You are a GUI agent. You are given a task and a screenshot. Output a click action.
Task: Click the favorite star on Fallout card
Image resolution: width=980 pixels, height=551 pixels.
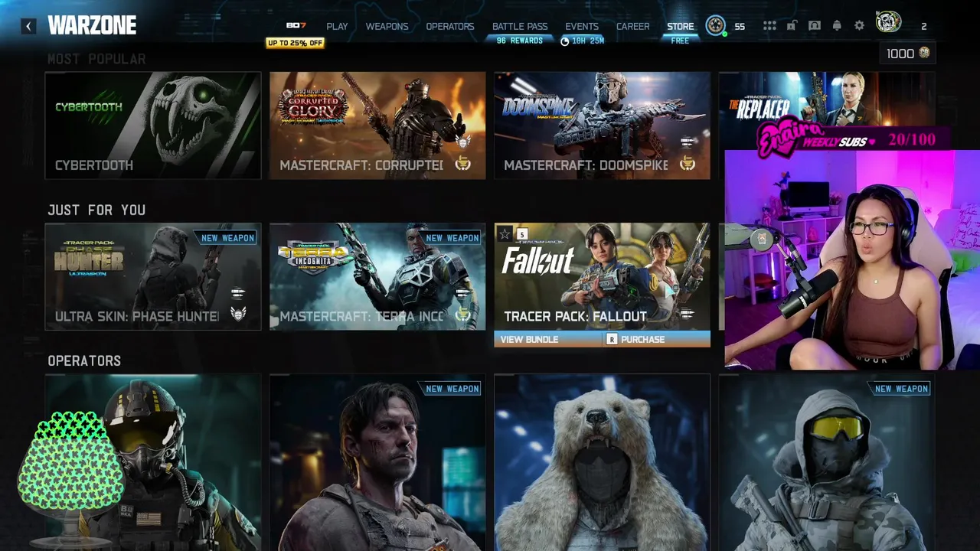(505, 234)
